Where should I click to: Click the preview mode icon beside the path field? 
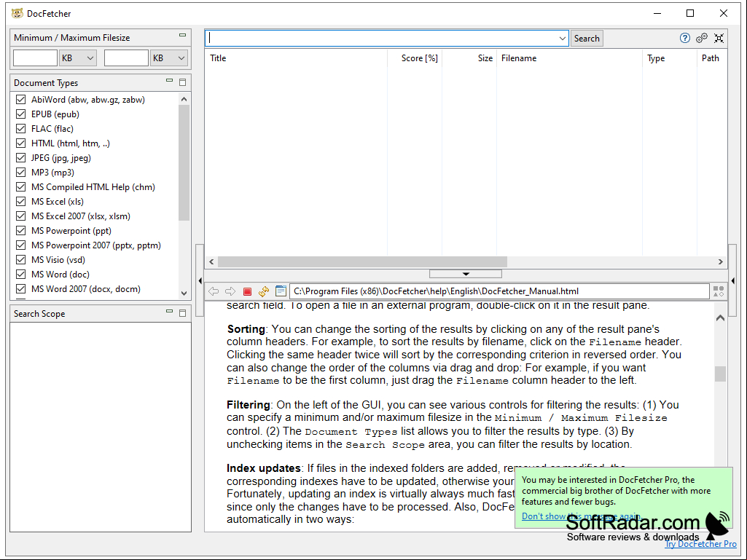719,291
